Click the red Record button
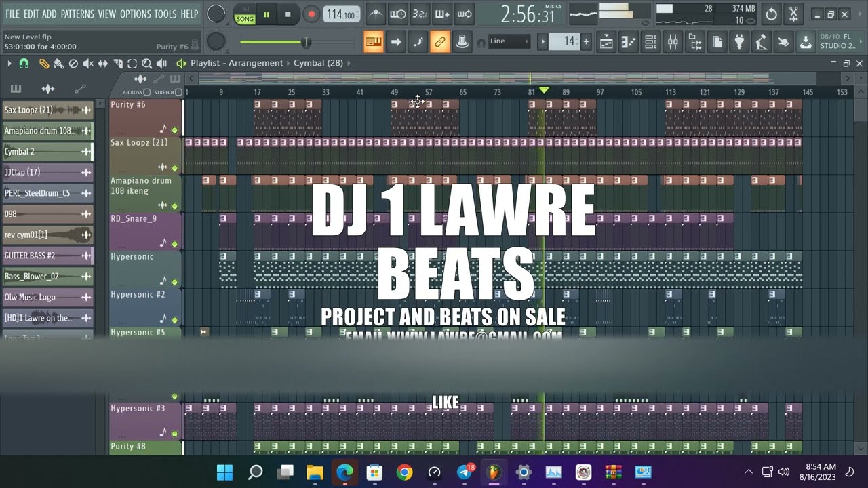The height and width of the screenshot is (488, 868). coord(311,14)
